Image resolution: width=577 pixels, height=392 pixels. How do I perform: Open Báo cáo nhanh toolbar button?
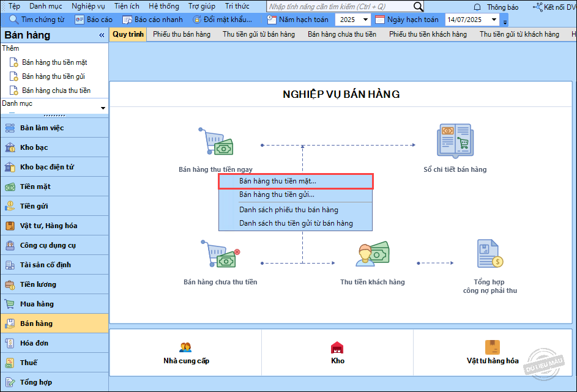coord(152,20)
